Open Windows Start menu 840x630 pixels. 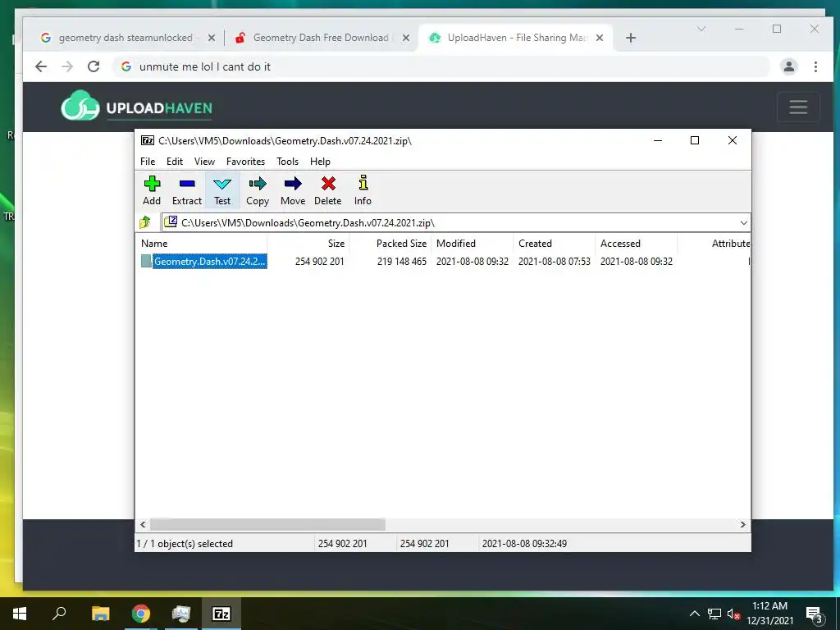(x=20, y=614)
